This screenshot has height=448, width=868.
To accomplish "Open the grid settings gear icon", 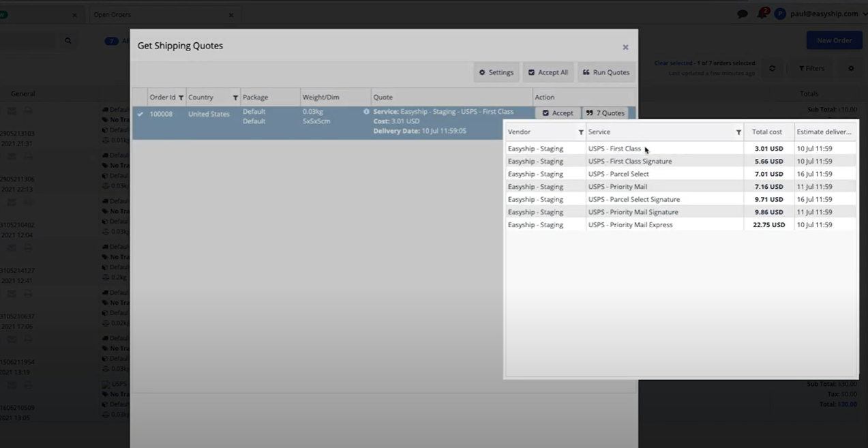I will (851, 68).
